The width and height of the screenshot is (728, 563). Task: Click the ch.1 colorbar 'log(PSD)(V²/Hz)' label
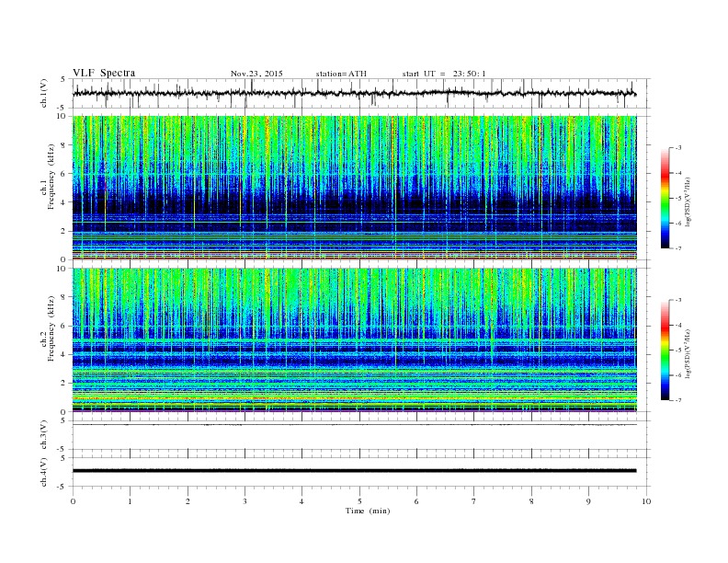(x=688, y=201)
